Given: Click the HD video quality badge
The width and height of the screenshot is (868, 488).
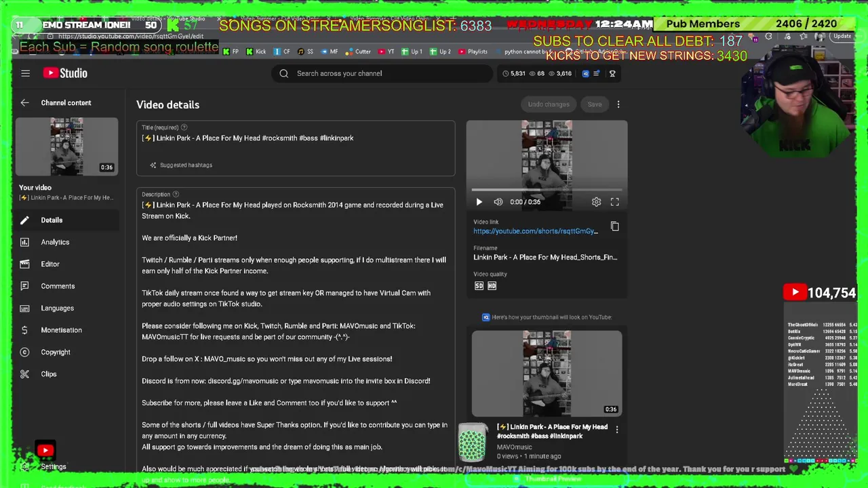Looking at the screenshot, I should 492,286.
